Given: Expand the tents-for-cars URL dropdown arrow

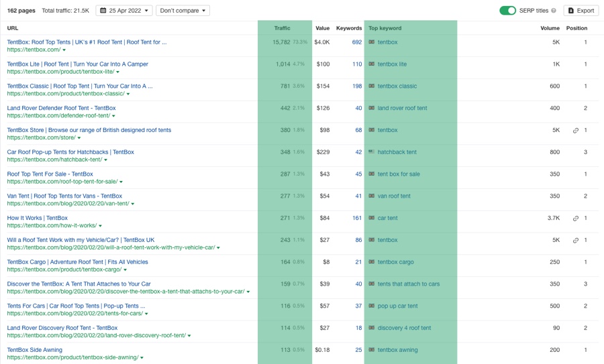Looking at the screenshot, I should (x=146, y=314).
